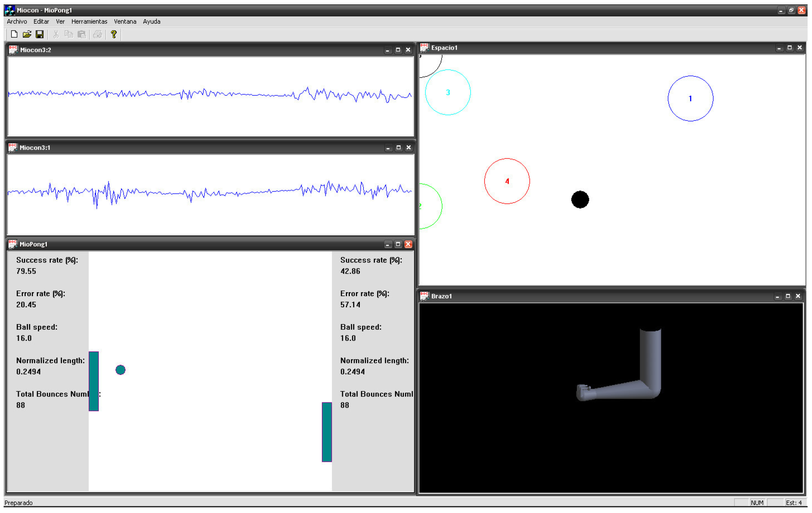Click the Miocon3:2 window document icon
The image size is (812, 513).
pos(13,50)
